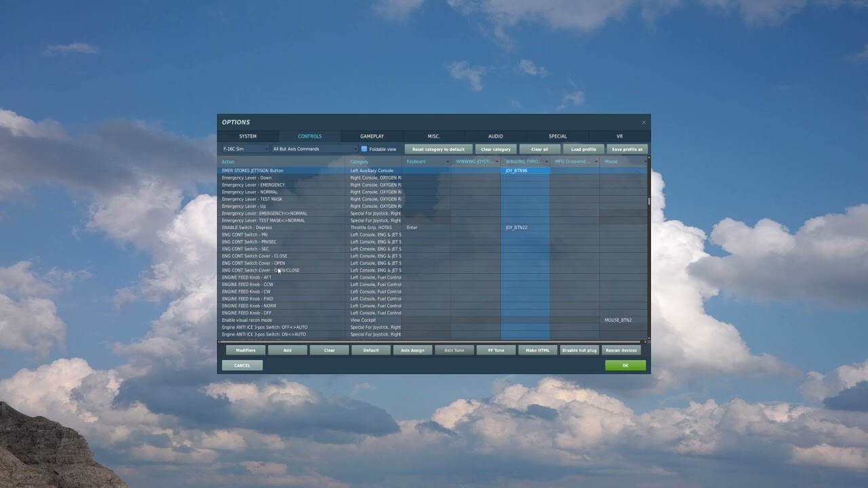Close the Options window with the X icon
Viewport: 868px width, 488px height.
tap(644, 123)
